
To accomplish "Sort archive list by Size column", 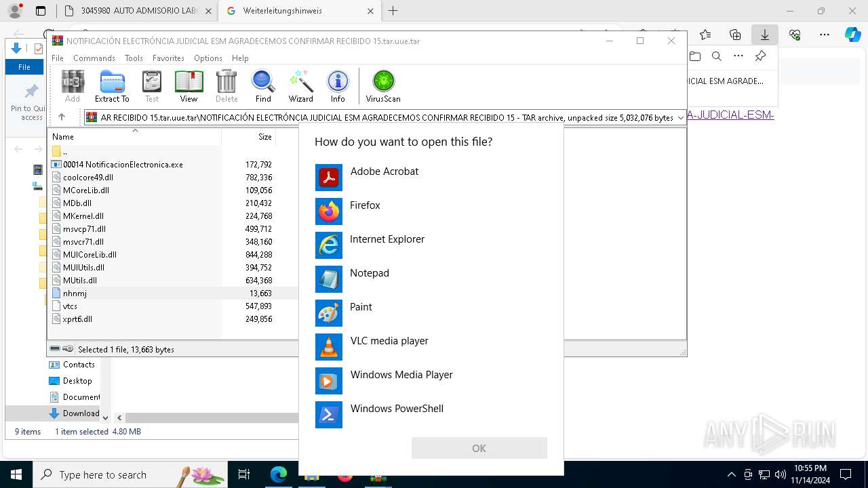I will (x=249, y=137).
